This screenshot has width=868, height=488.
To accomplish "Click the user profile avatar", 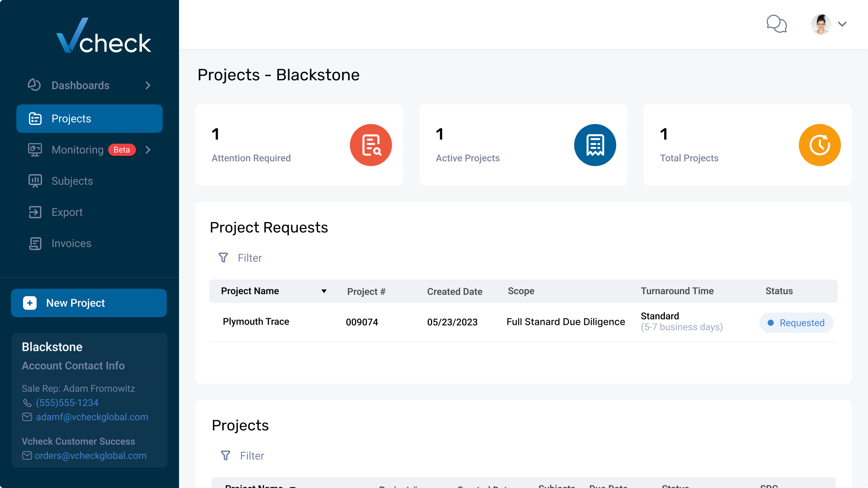I will (x=821, y=24).
